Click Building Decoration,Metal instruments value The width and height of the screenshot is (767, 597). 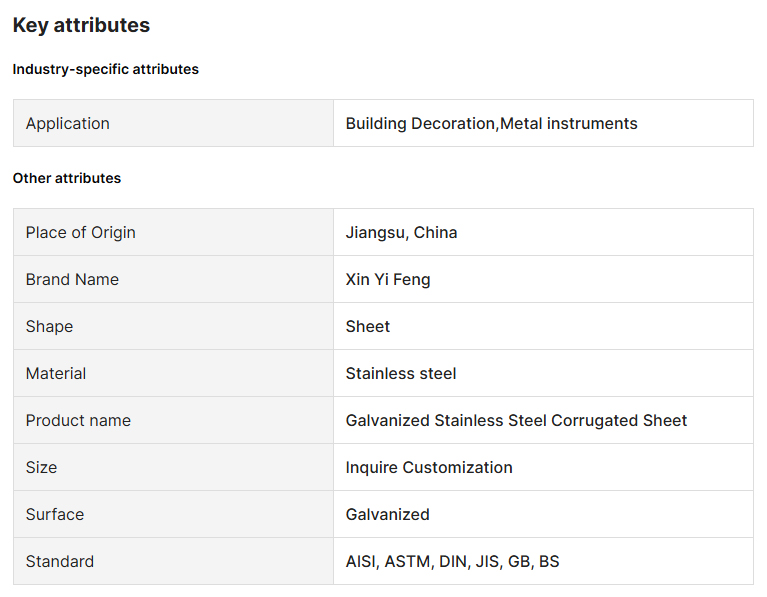pos(491,124)
